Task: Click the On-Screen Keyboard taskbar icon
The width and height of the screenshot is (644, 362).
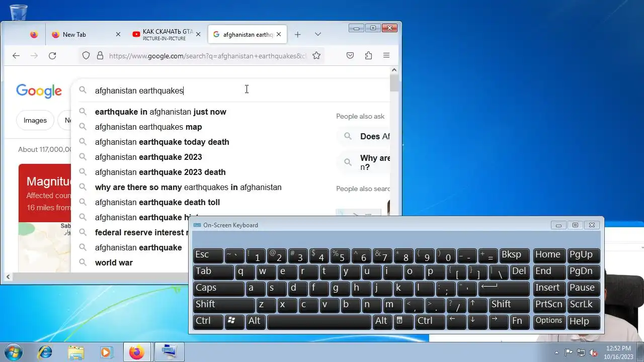Action: [x=169, y=352]
